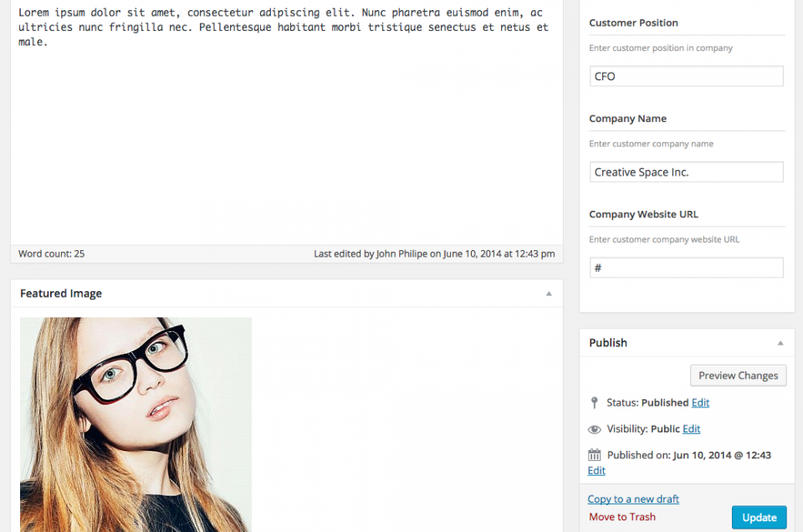Edit the post status via Edit link

click(x=700, y=403)
